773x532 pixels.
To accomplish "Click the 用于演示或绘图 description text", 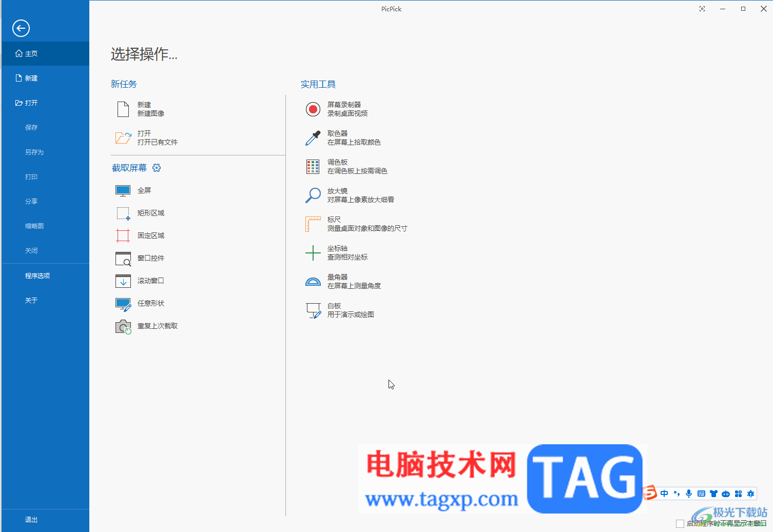I will click(351, 314).
